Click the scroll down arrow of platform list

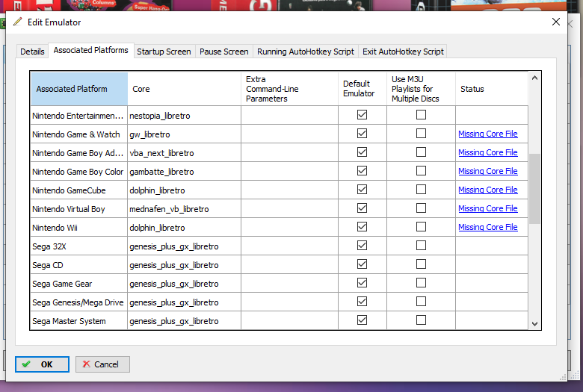pos(534,323)
